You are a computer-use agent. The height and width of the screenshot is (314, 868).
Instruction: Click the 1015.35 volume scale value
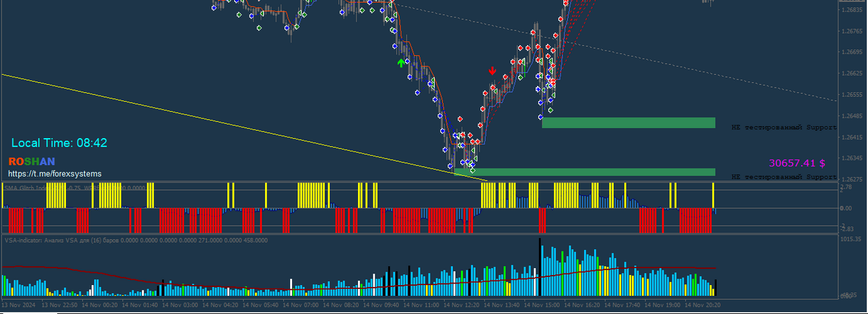click(x=851, y=239)
